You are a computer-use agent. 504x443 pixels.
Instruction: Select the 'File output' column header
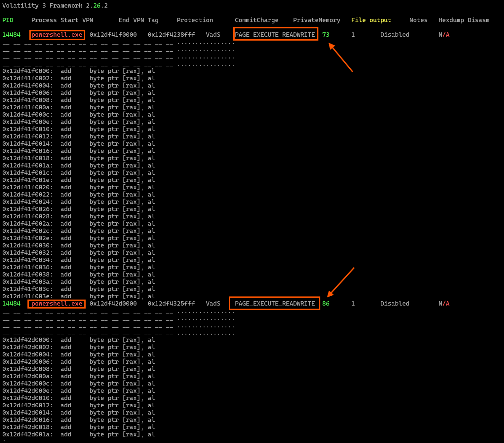[x=371, y=20]
